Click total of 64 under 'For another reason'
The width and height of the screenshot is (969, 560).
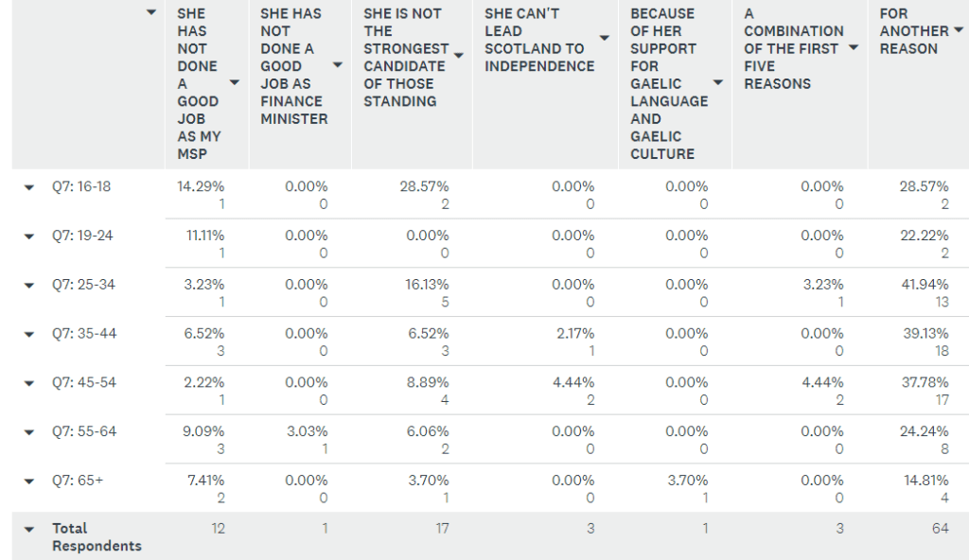(940, 529)
